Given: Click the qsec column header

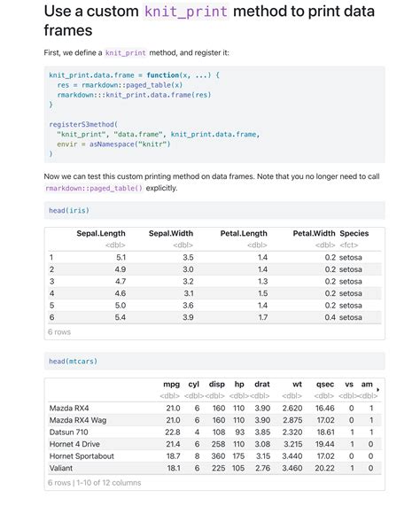Looking at the screenshot, I should tap(325, 385).
